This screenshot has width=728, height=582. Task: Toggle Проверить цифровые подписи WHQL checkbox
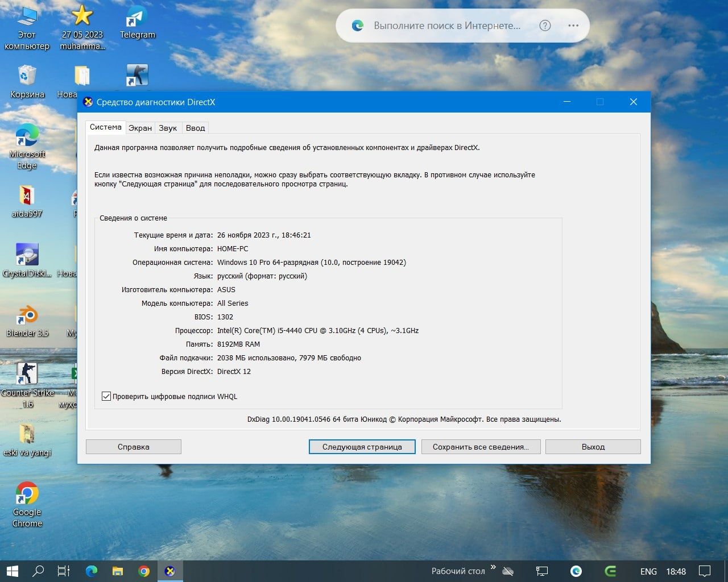coord(106,396)
